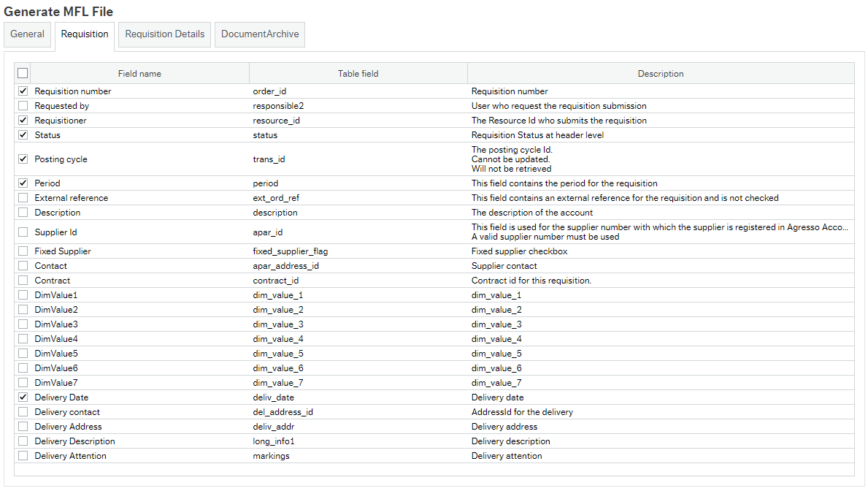Tick the DimValue5 checkbox
The width and height of the screenshot is (868, 491).
click(23, 354)
